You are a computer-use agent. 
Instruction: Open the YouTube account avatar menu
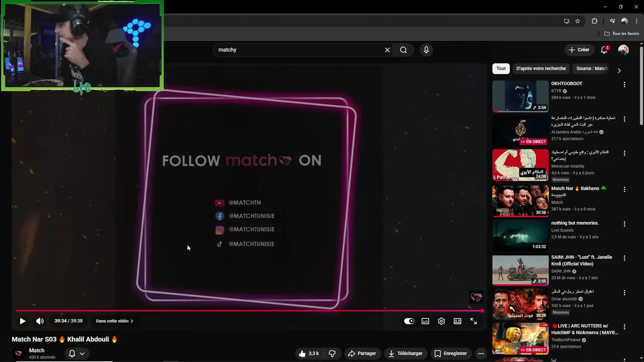(x=623, y=50)
